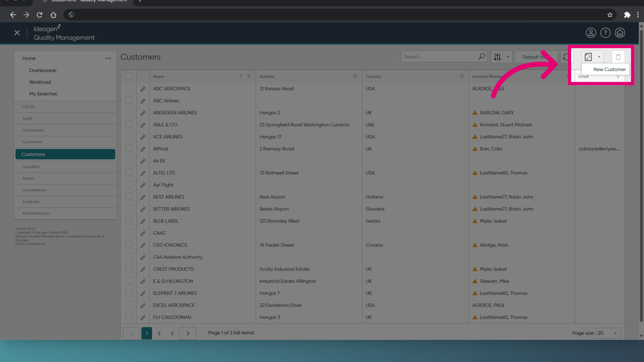Open My Searches in the sidebar
644x362 pixels.
tap(43, 94)
